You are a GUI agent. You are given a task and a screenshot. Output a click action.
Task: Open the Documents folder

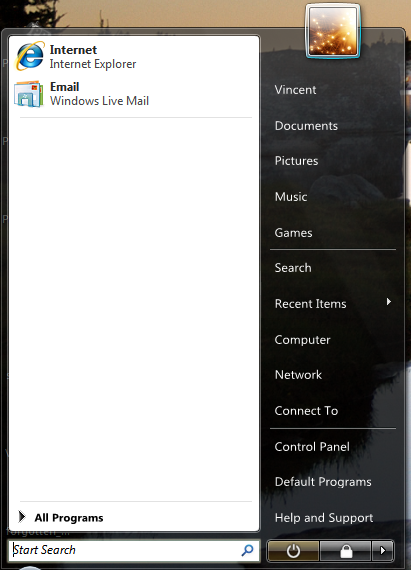306,126
